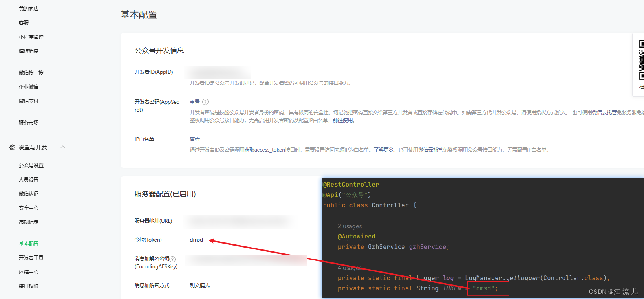Screen dimensions: 644x299
Task: Open 模板消息 page
Action: coord(29,51)
